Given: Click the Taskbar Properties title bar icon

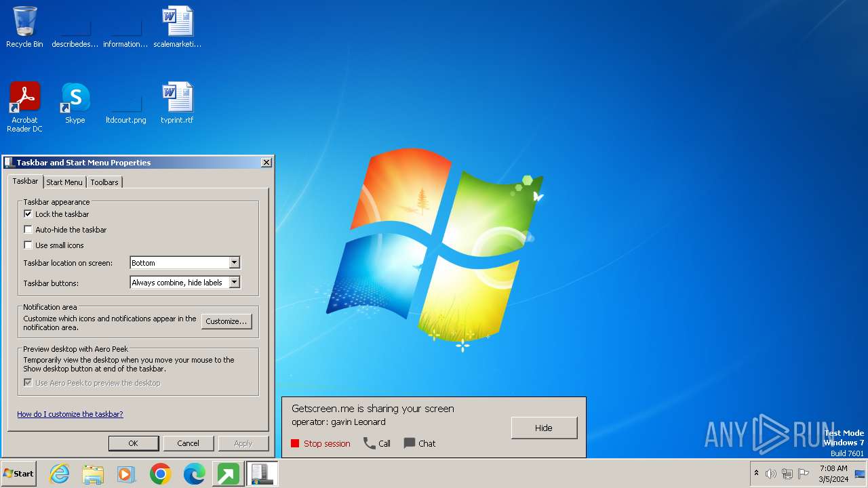Looking at the screenshot, I should [x=9, y=163].
